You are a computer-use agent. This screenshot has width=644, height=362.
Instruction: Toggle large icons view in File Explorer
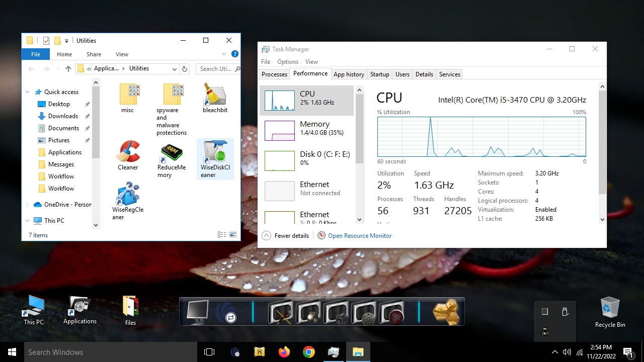point(233,235)
